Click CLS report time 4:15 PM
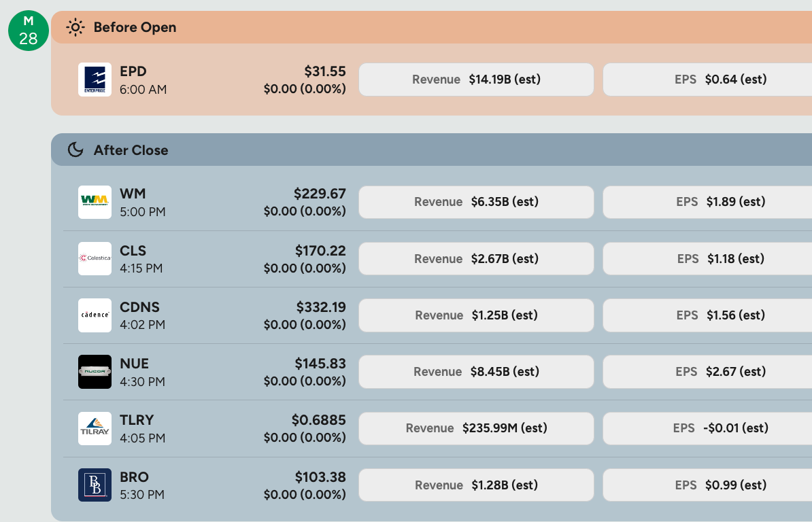Viewport: 812px width, 522px height. tap(141, 268)
